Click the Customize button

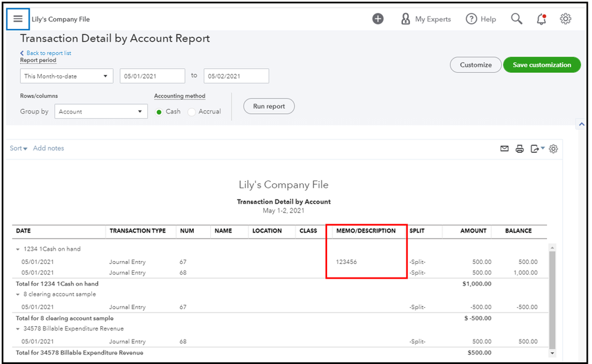coord(476,65)
